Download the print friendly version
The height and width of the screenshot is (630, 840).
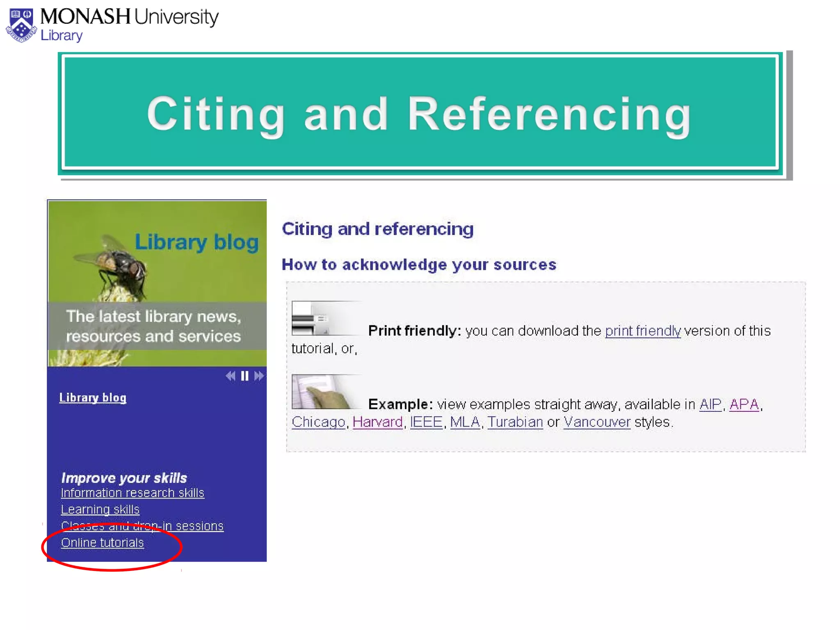tap(643, 331)
